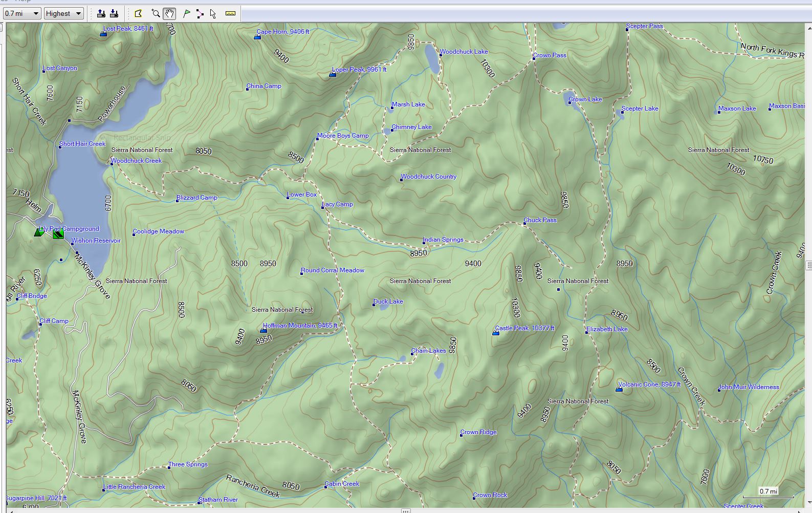Viewport: 812px width, 513px height.
Task: Select the arrow Selection tool
Action: click(x=213, y=14)
